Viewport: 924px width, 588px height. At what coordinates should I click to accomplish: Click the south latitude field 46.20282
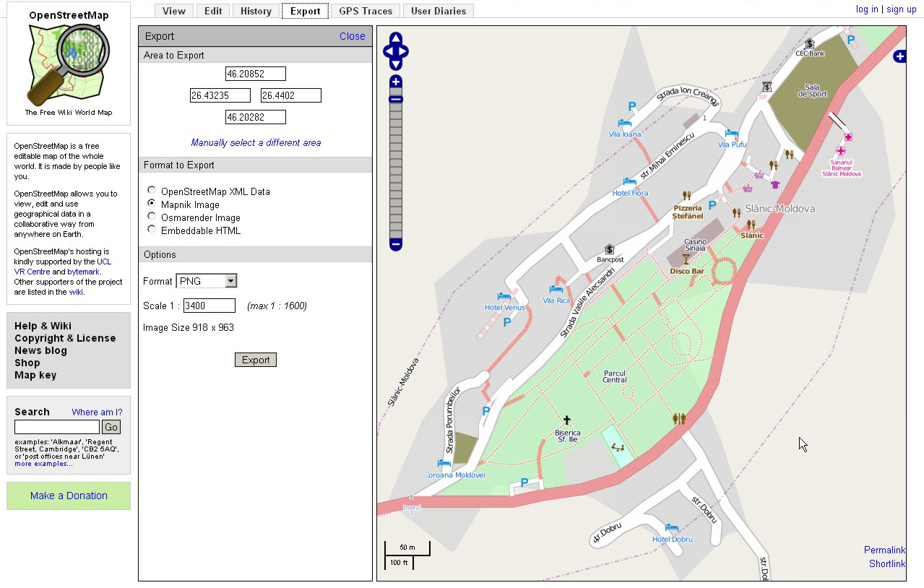(256, 117)
